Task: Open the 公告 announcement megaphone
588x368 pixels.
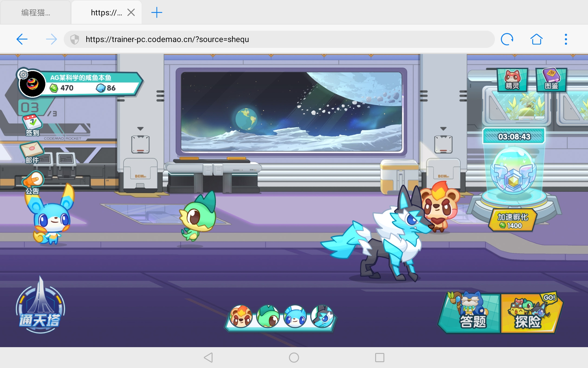Action: pos(33,183)
